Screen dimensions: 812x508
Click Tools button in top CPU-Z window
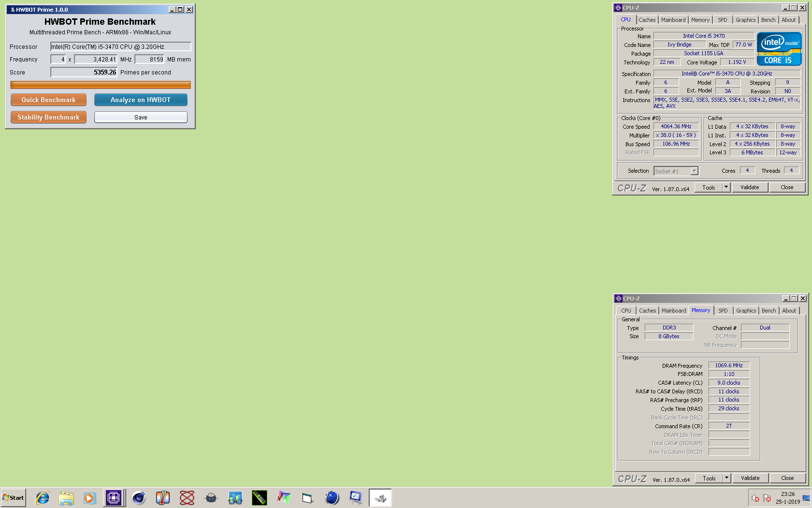[x=709, y=187]
